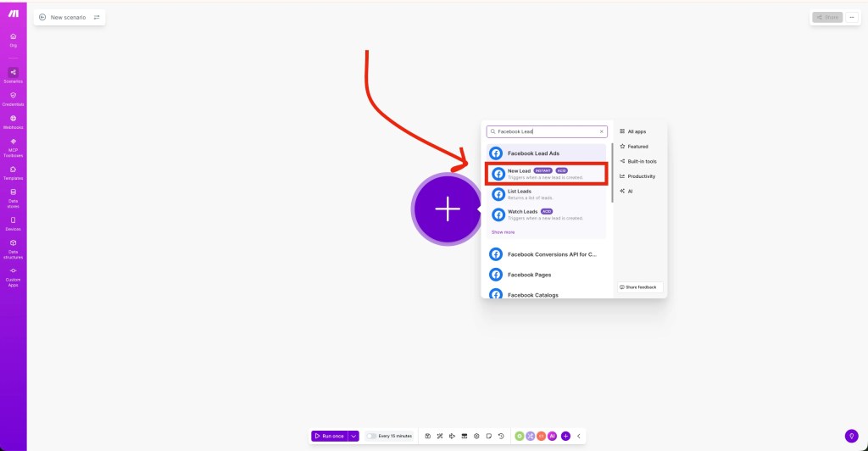Click the Facebook Lead search input field
This screenshot has width=868, height=451.
coord(542,131)
